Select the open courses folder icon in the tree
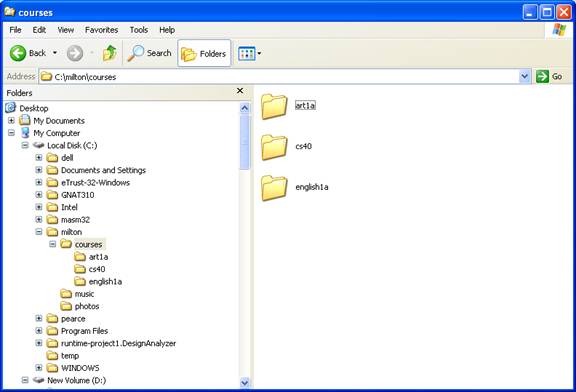This screenshot has height=392, width=576. (x=66, y=244)
